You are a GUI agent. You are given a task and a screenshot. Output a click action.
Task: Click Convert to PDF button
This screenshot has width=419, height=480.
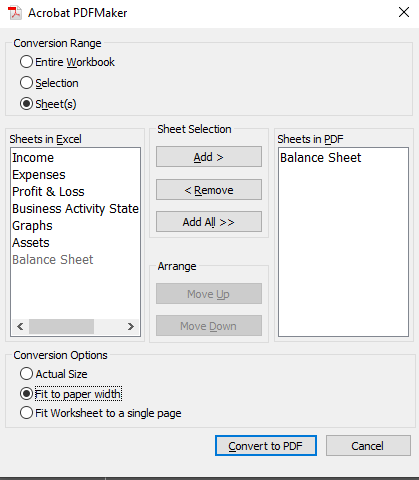tap(266, 446)
